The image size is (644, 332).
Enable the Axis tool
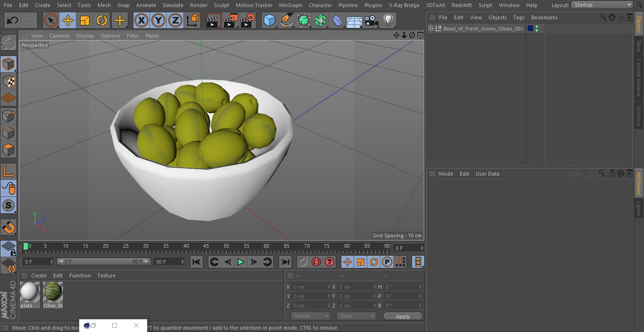coord(8,171)
